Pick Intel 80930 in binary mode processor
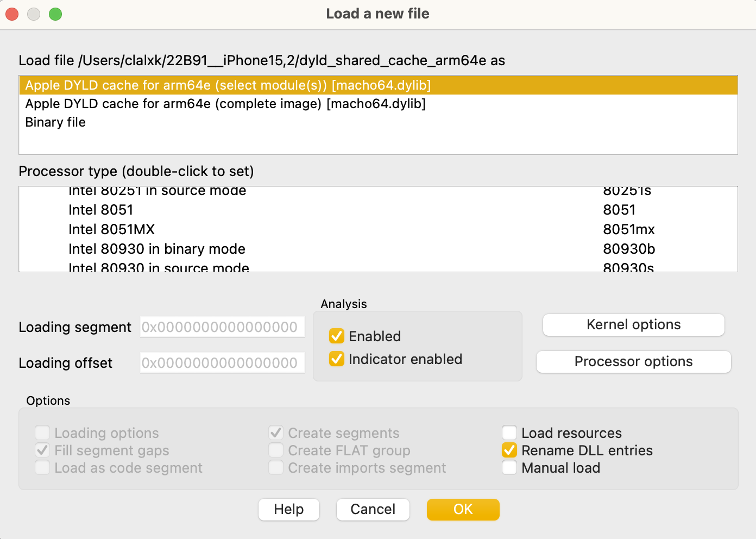The image size is (756, 539). [x=157, y=249]
